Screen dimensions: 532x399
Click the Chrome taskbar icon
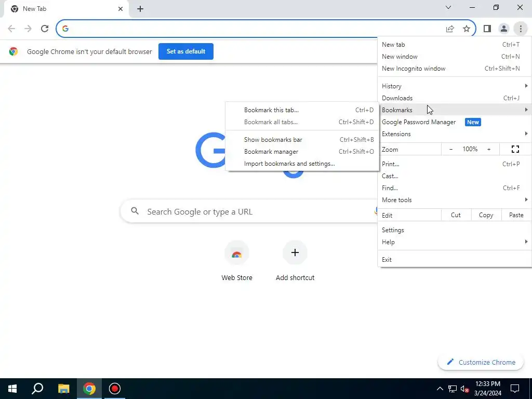click(x=89, y=389)
